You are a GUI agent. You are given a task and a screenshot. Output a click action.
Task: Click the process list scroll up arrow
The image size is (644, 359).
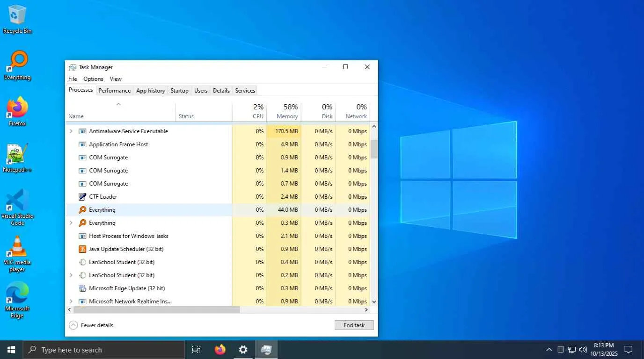tap(374, 126)
